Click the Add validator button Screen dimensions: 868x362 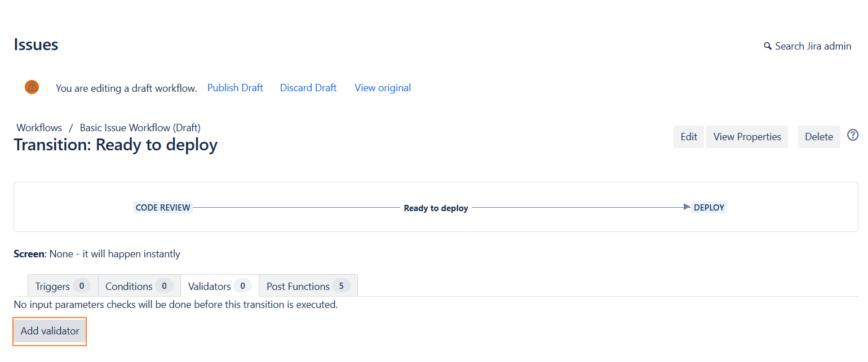(x=50, y=331)
